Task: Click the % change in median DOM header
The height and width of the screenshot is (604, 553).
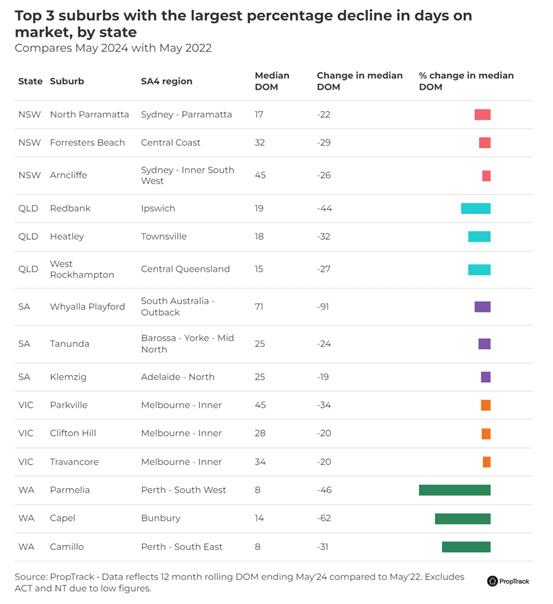Action: [x=466, y=81]
